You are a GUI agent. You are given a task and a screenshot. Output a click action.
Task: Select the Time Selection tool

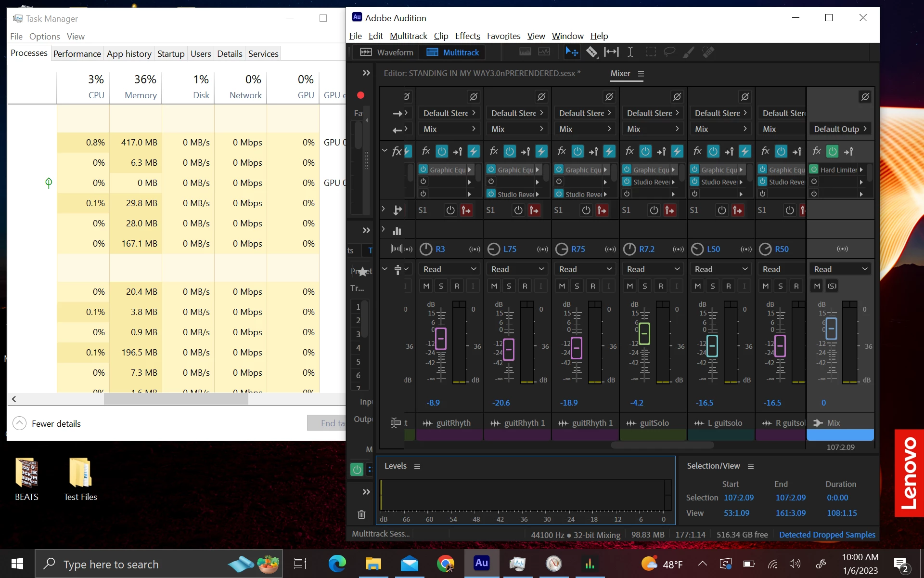coord(630,52)
